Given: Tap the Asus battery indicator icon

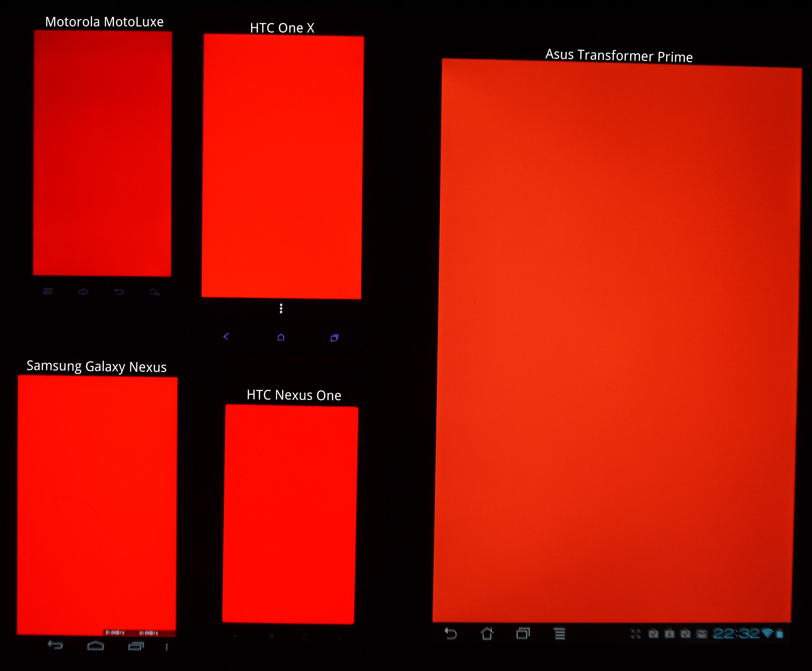Looking at the screenshot, I should click(780, 634).
